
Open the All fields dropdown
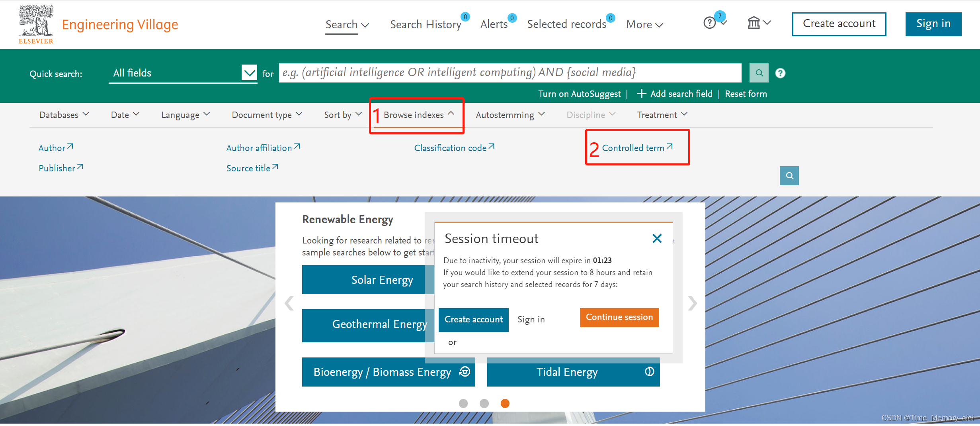[x=183, y=73]
